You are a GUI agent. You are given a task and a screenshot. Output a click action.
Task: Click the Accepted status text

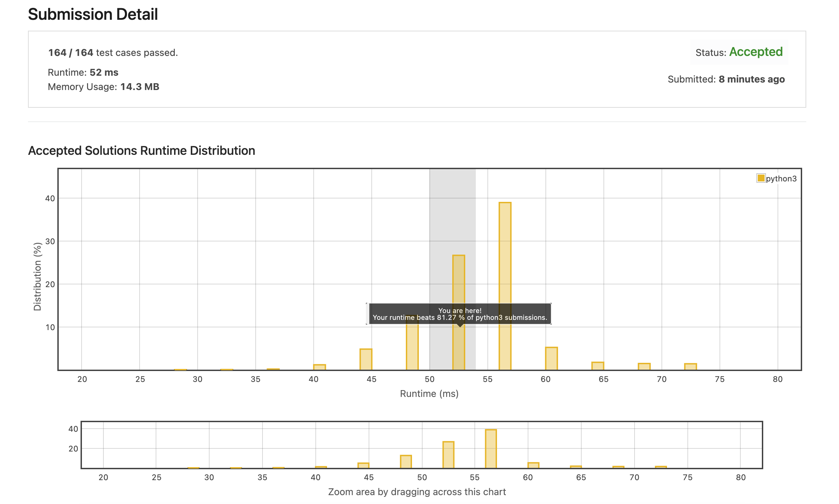(x=756, y=52)
